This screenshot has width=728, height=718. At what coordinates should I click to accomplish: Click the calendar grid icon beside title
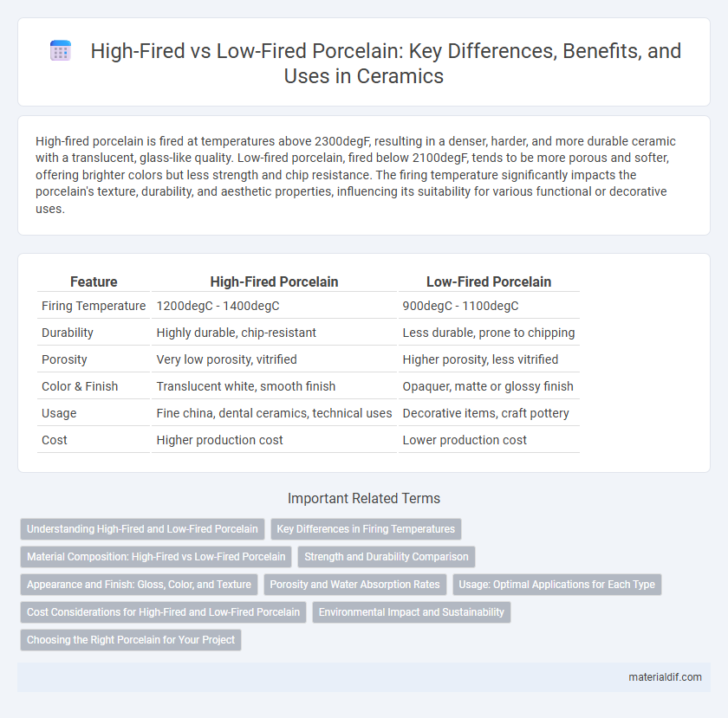click(x=61, y=50)
